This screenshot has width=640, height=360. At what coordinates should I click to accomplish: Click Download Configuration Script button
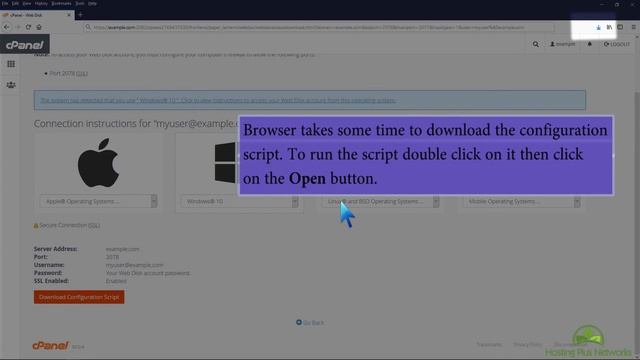click(x=79, y=297)
